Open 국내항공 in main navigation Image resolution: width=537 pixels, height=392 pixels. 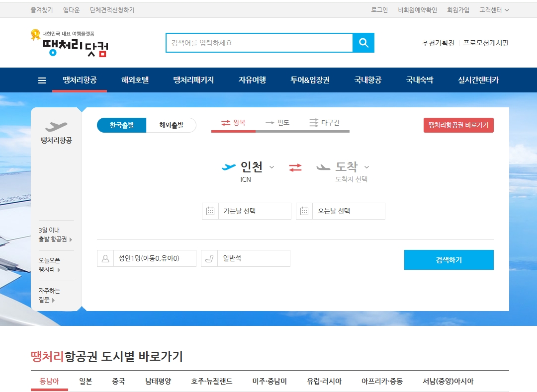click(x=368, y=80)
